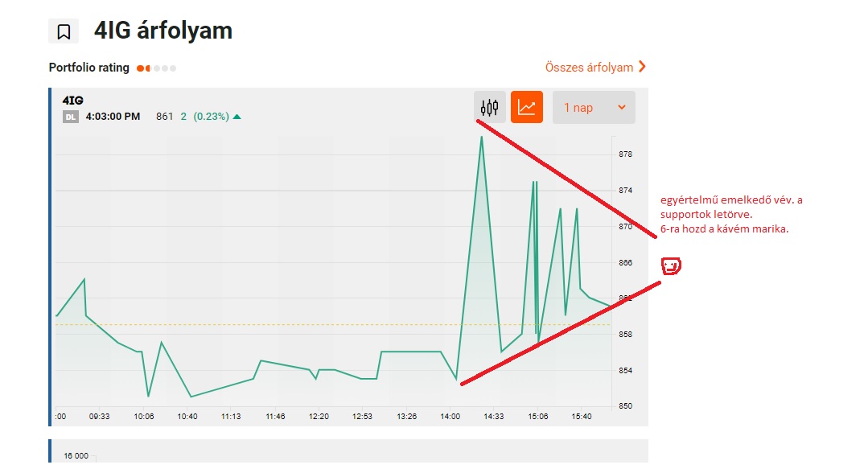
Task: Click the yellow dashed reference line
Action: click(241, 324)
